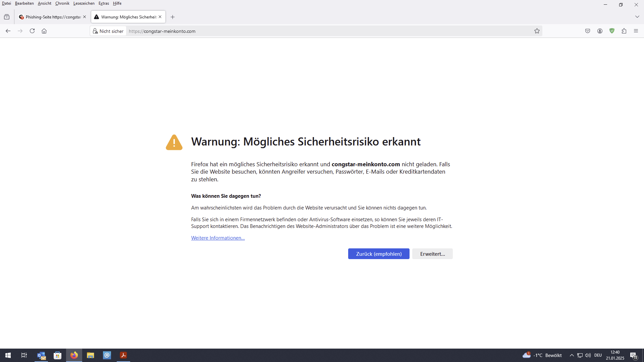Open the Firefox hamburger application menu

pyautogui.click(x=636, y=31)
